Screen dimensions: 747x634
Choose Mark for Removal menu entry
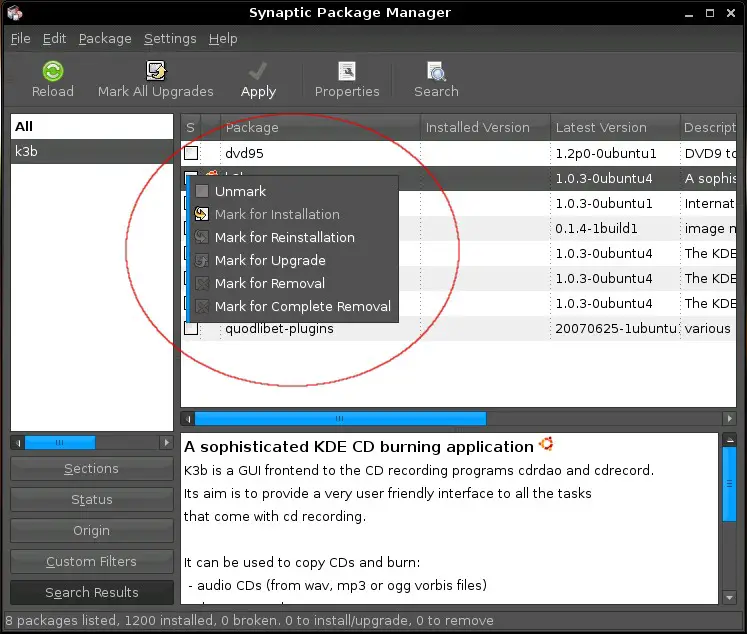[294, 283]
